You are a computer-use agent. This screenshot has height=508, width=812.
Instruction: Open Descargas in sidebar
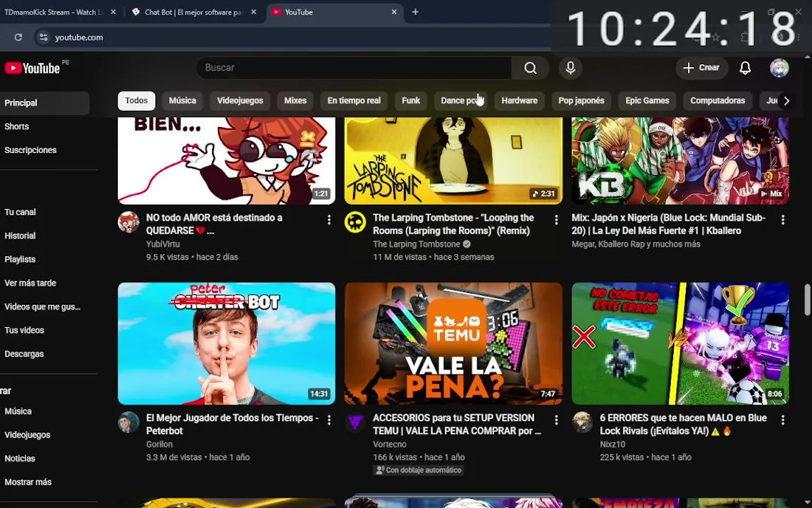[25, 354]
